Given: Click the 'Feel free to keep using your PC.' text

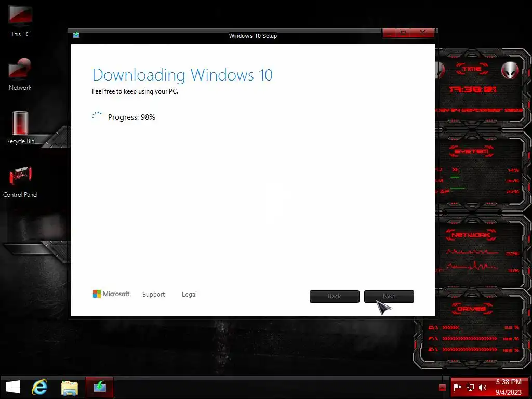Looking at the screenshot, I should (135, 91).
